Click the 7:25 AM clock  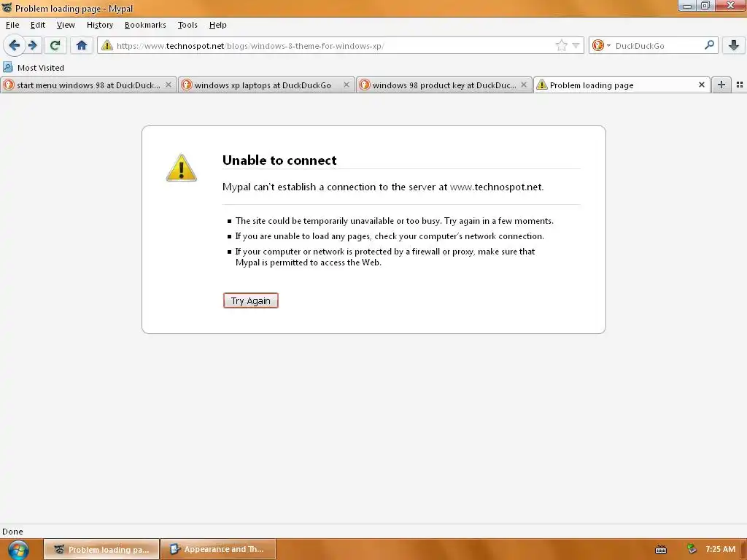click(x=720, y=549)
